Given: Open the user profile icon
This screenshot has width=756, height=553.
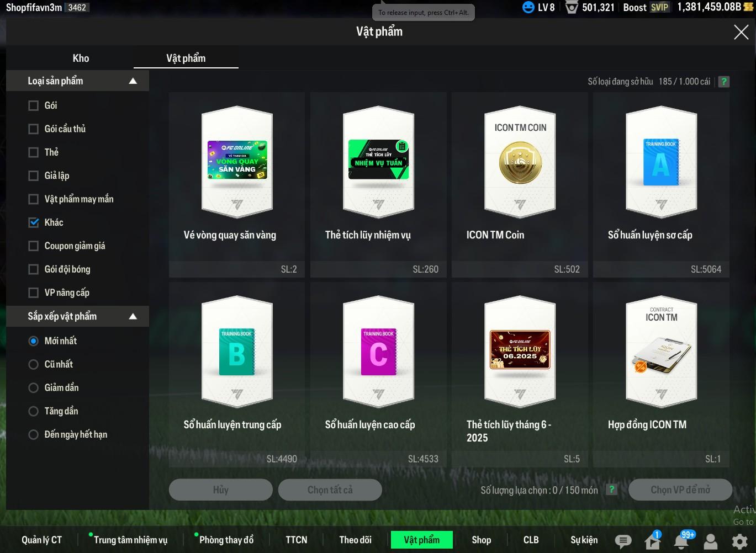Looking at the screenshot, I should [x=711, y=541].
